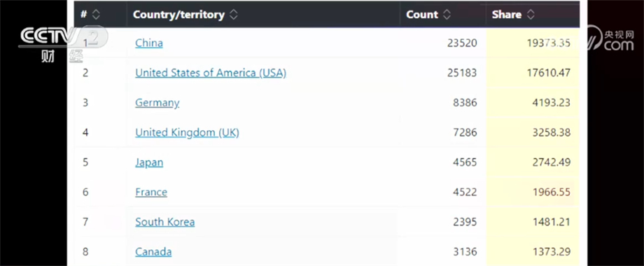The image size is (644, 266).
Task: Click the Canada link
Action: tap(153, 251)
